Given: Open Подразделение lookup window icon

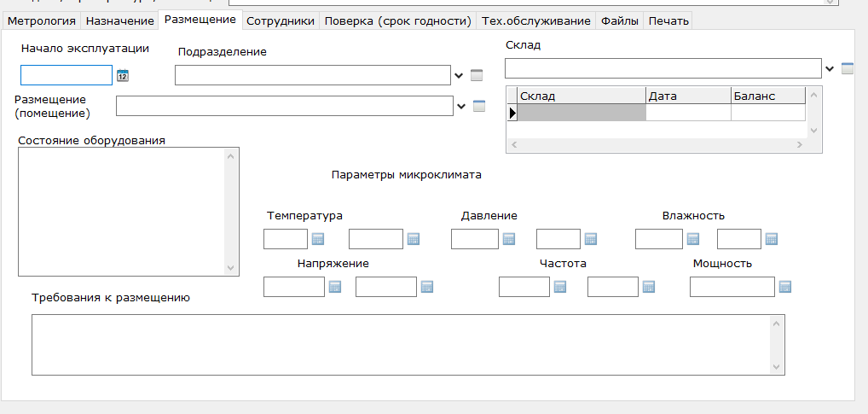Looking at the screenshot, I should pyautogui.click(x=477, y=75).
